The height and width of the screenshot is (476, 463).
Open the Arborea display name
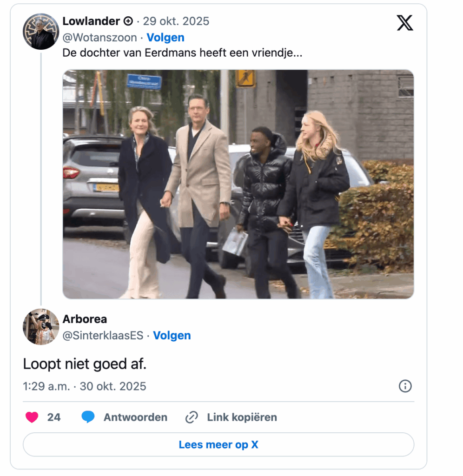point(85,319)
